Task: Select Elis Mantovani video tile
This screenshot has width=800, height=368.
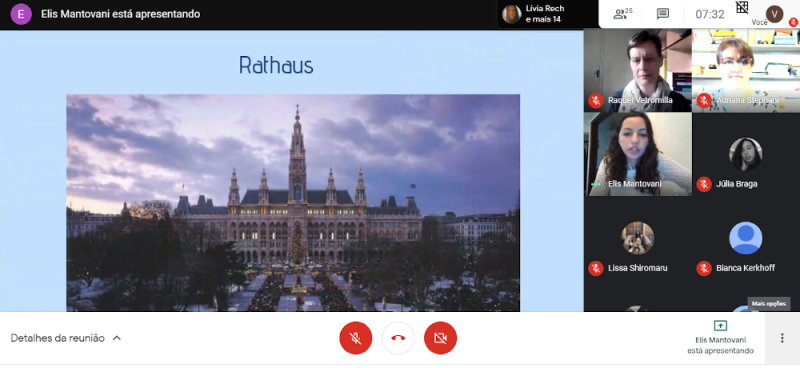Action: [638, 154]
